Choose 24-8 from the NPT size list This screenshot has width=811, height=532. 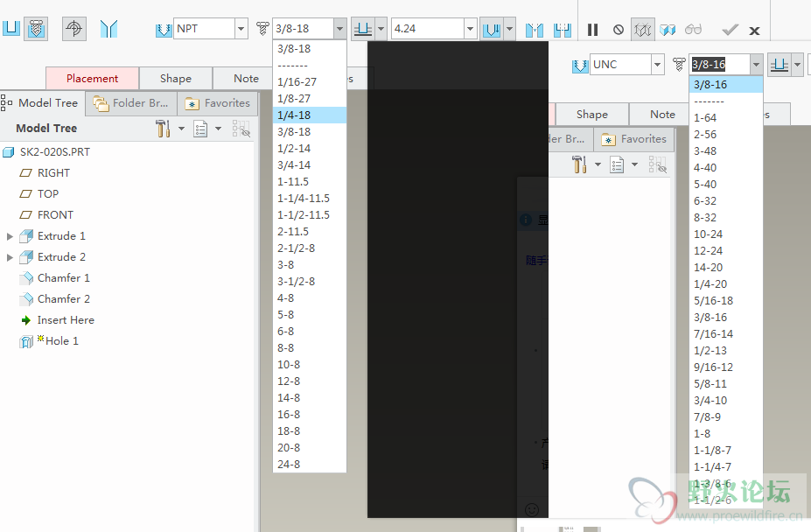click(310, 465)
